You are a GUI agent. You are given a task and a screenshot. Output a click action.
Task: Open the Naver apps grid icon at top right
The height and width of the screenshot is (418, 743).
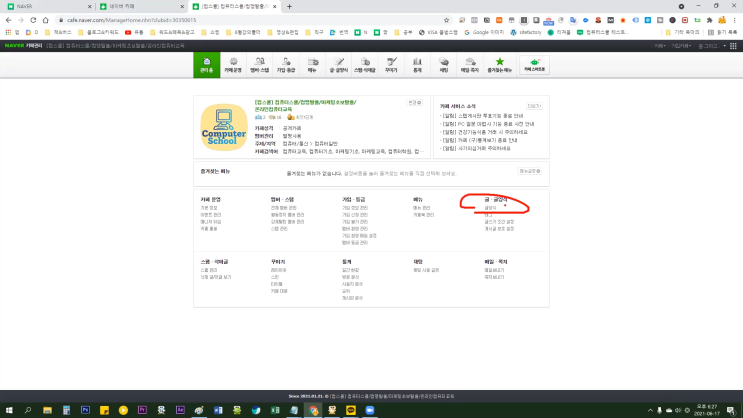(x=733, y=46)
